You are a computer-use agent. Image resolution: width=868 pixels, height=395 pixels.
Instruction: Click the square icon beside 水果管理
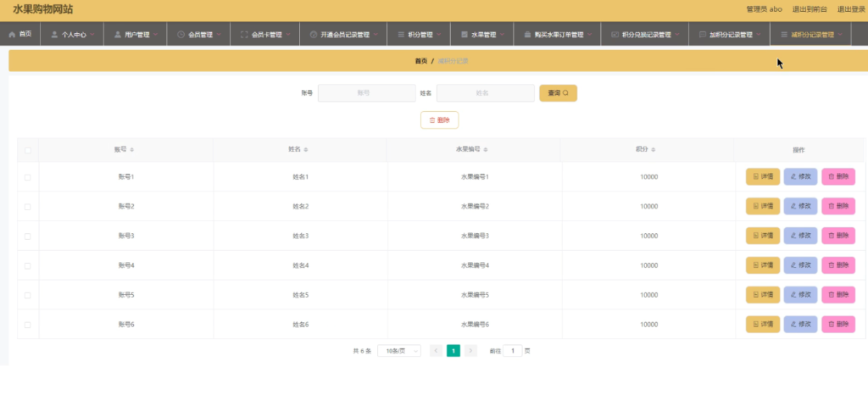(465, 34)
